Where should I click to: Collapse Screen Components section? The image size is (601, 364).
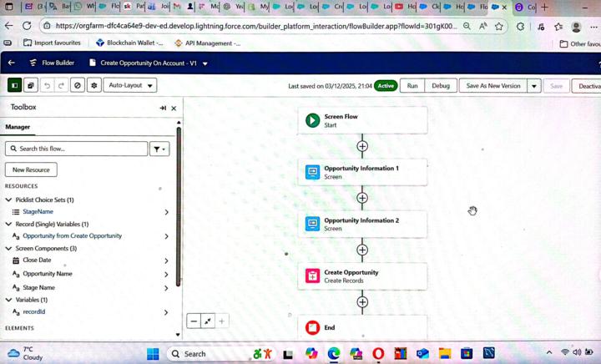tap(9, 248)
